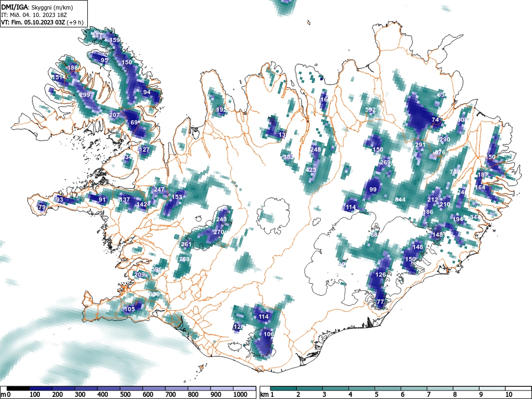Image resolution: width=532 pixels, height=399 pixels.
Task: Click the visibility value '299' on the map
Action: tap(85, 95)
